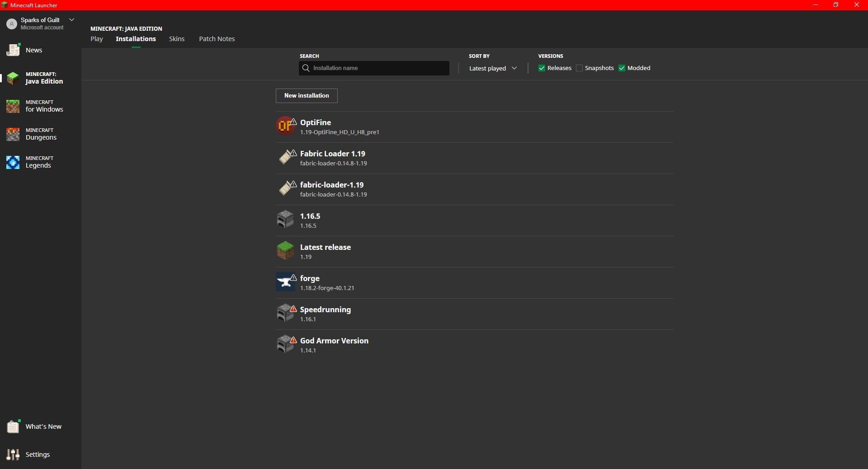Uncheck the Releases versions checkbox
Screen dimensions: 868x469
point(542,68)
